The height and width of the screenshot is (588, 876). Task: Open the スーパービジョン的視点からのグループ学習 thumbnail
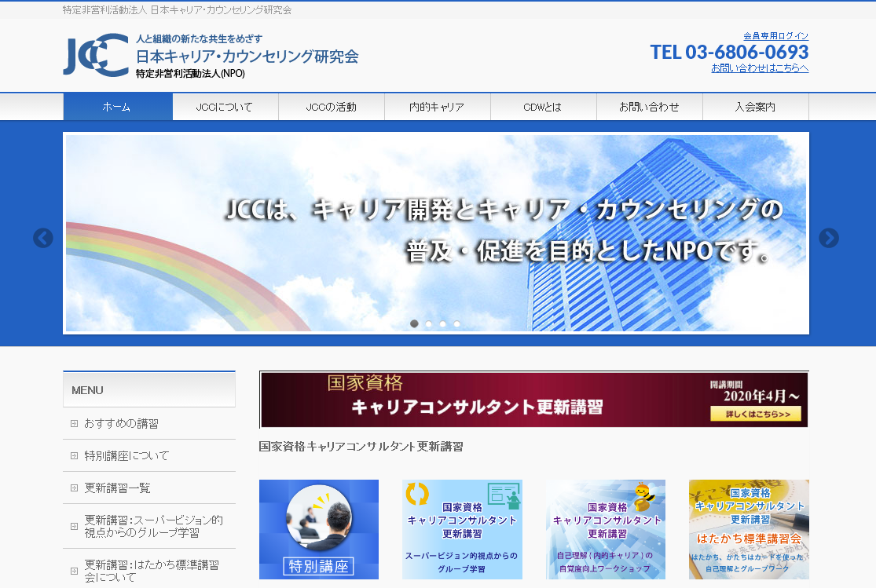[462, 529]
